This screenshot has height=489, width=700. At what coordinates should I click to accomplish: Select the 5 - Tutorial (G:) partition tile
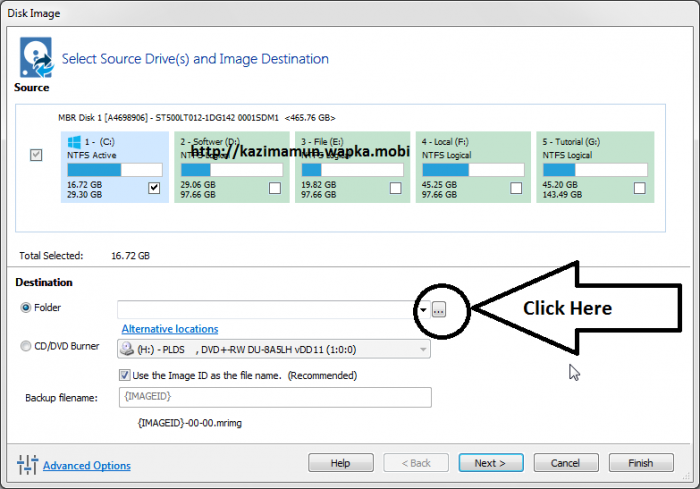point(595,167)
